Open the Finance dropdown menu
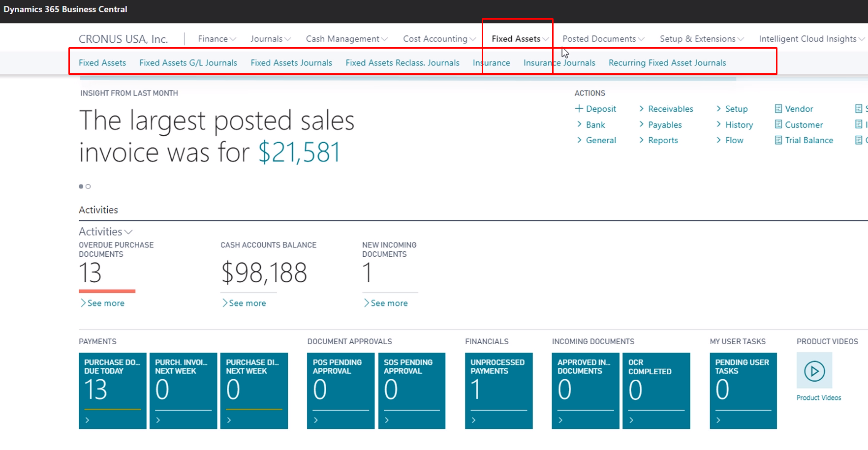This screenshot has height=450, width=868. [216, 38]
